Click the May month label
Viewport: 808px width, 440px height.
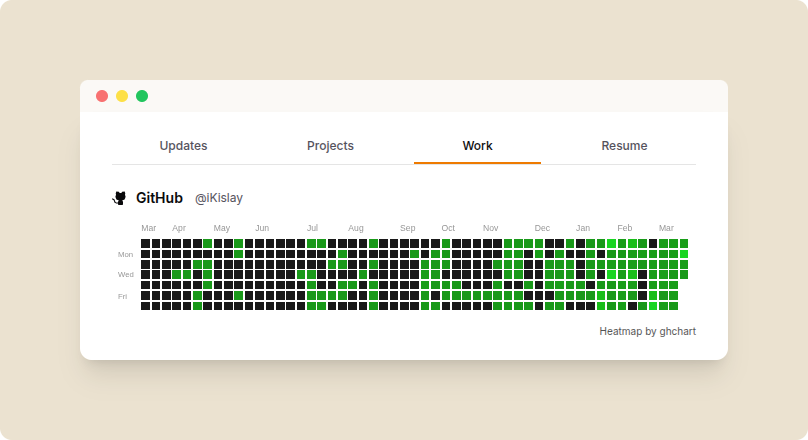(x=222, y=228)
